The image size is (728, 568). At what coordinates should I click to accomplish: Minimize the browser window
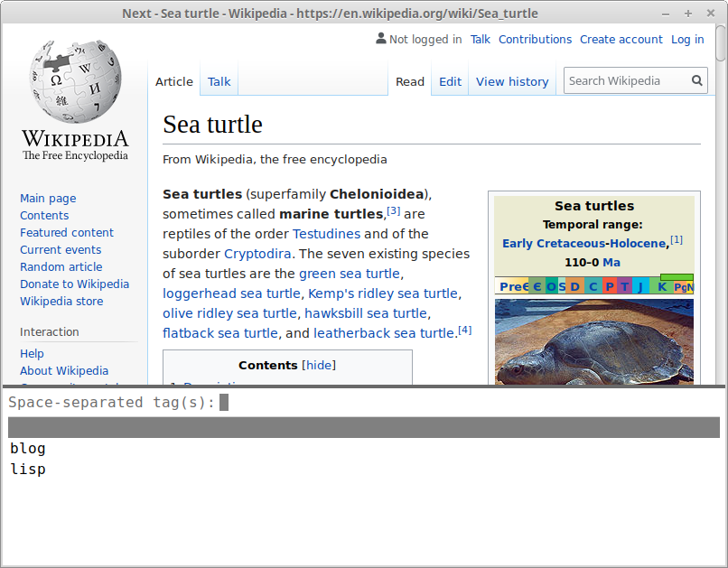(666, 14)
